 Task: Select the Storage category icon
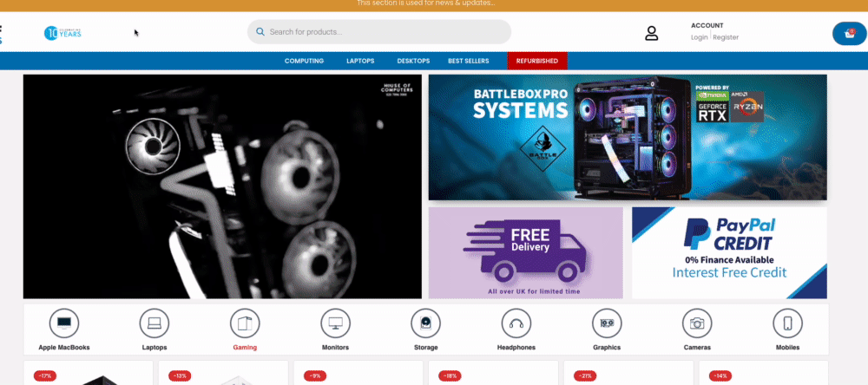click(x=425, y=323)
